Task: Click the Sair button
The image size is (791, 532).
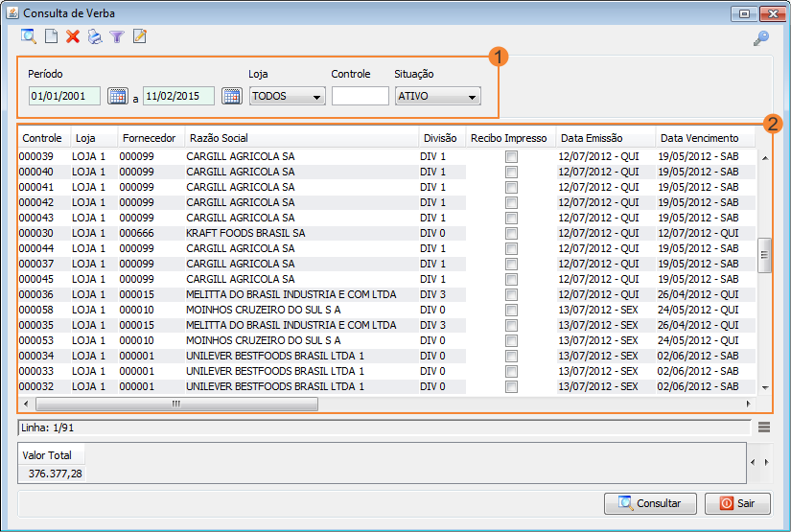Action: click(x=737, y=503)
